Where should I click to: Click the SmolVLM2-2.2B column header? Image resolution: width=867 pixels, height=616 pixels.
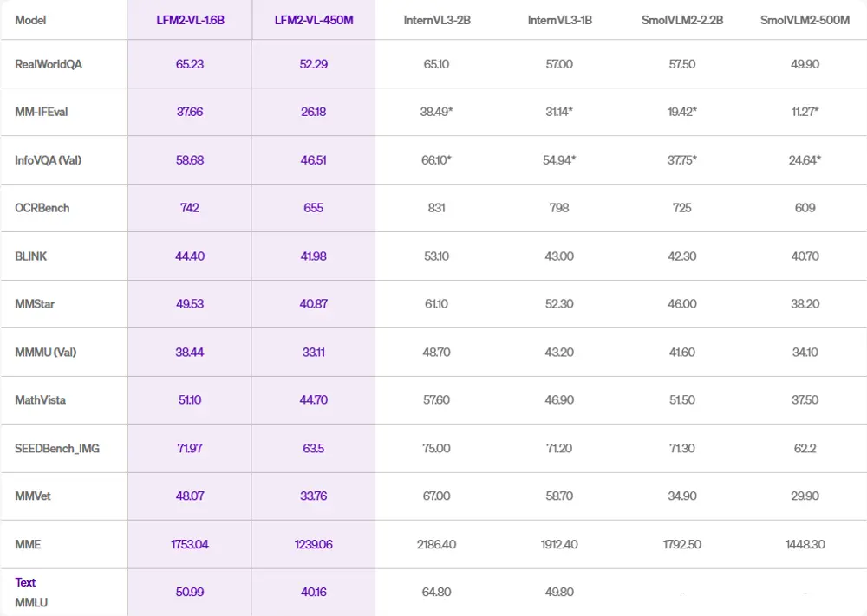pyautogui.click(x=682, y=20)
